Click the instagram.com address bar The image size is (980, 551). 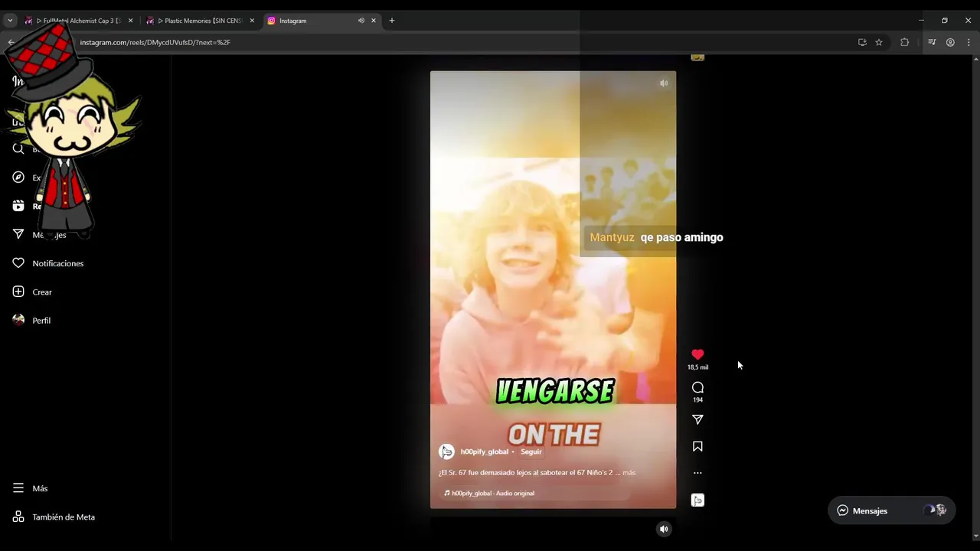point(459,42)
